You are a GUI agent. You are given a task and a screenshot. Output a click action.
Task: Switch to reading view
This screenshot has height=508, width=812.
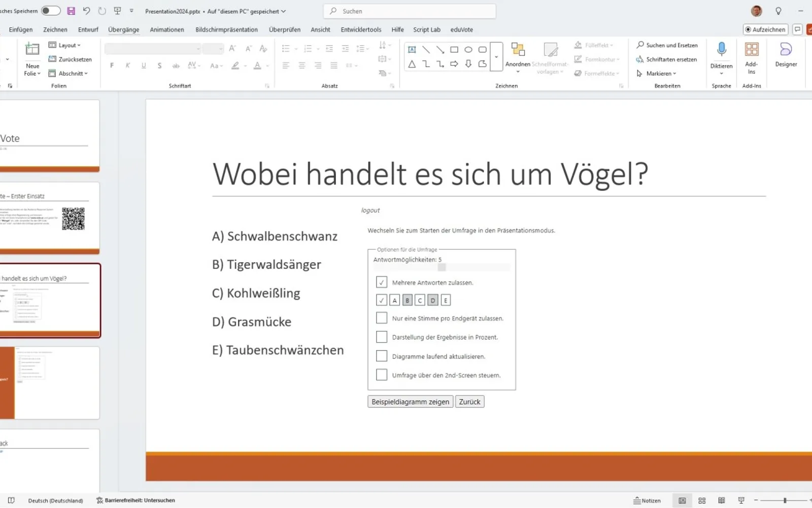pyautogui.click(x=721, y=500)
